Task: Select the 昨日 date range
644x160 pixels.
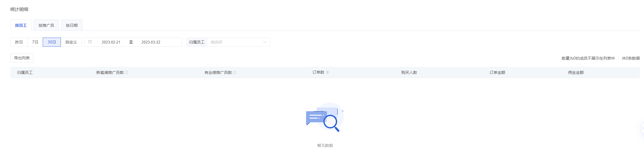Action: click(x=19, y=42)
